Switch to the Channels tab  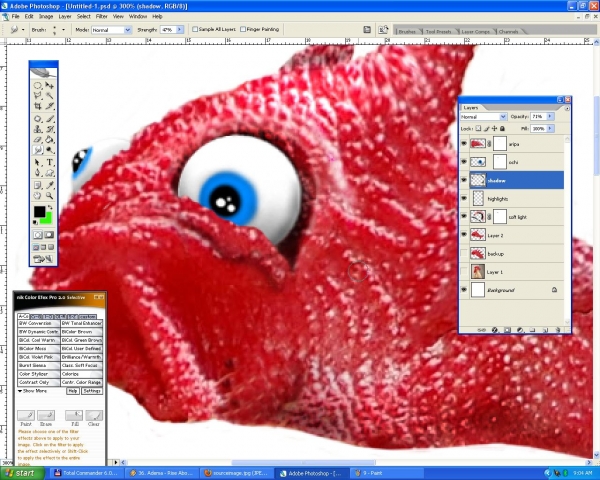(509, 31)
